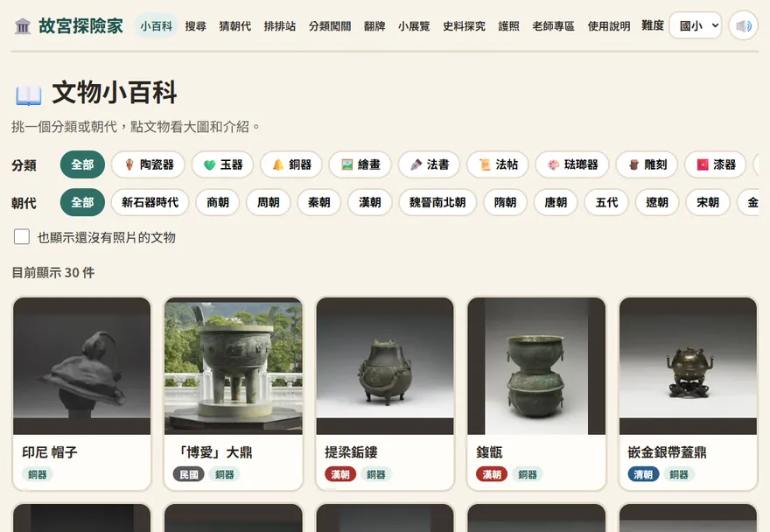Filter by 魏晉南北朝 dynasty

(437, 202)
